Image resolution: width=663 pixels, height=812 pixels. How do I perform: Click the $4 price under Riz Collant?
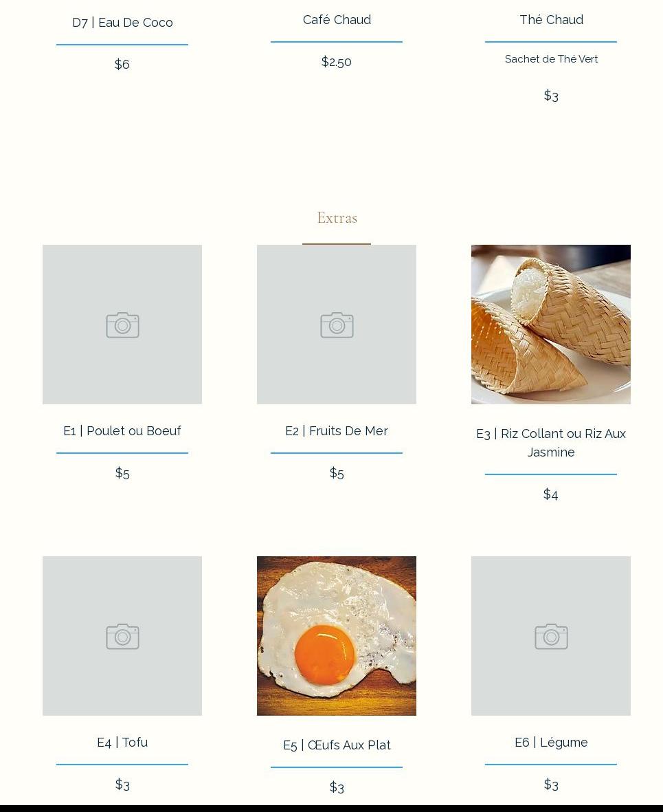coord(551,494)
